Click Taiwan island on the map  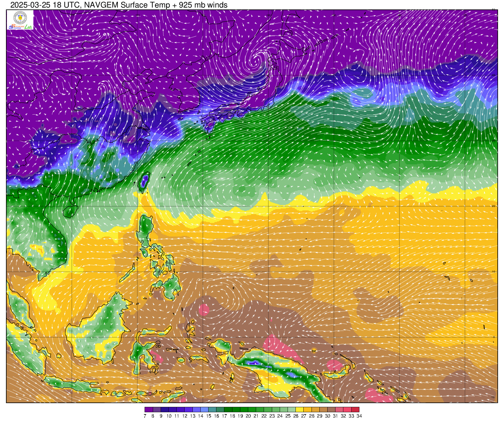click(x=144, y=182)
